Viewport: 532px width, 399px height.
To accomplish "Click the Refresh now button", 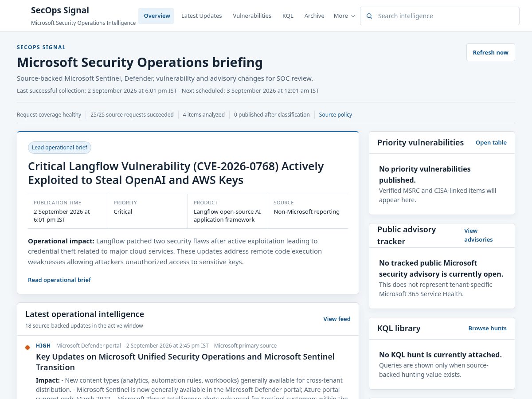I will pos(490,52).
